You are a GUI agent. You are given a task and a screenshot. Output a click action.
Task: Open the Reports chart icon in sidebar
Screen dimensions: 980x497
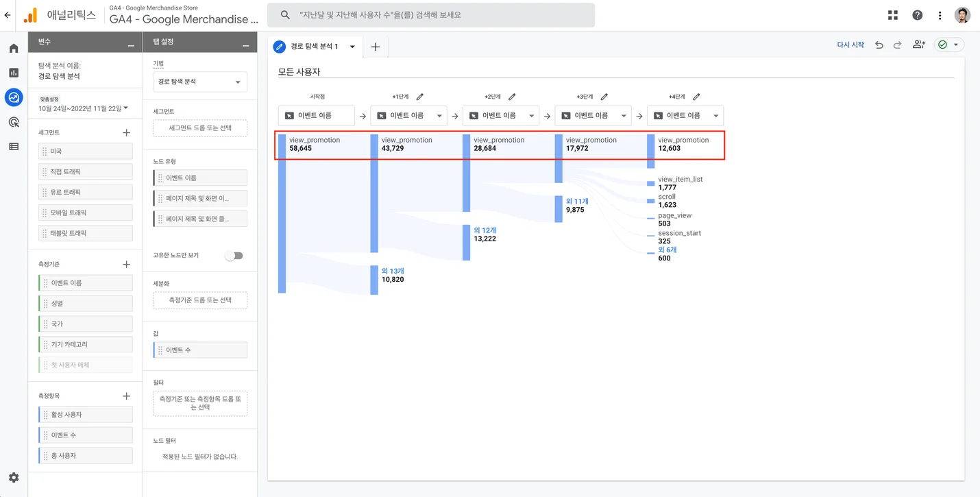[x=14, y=73]
